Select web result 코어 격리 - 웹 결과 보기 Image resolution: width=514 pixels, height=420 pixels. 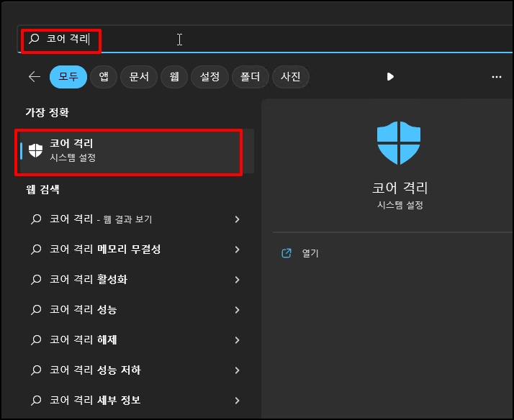135,219
